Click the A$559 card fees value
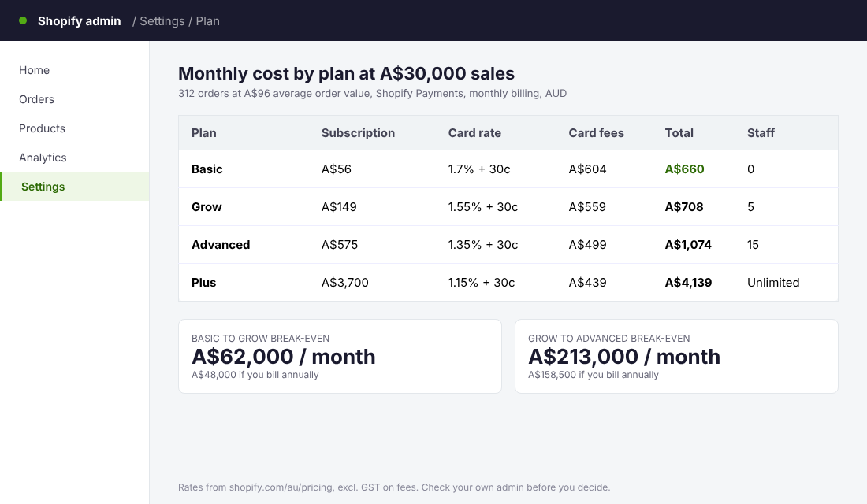 [587, 206]
